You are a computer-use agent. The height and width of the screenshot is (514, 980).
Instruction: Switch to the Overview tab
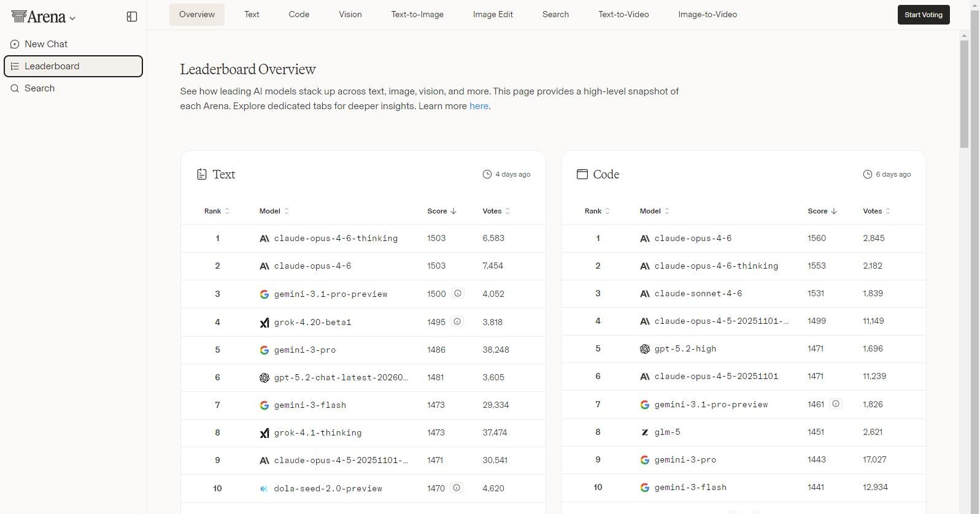tap(197, 14)
